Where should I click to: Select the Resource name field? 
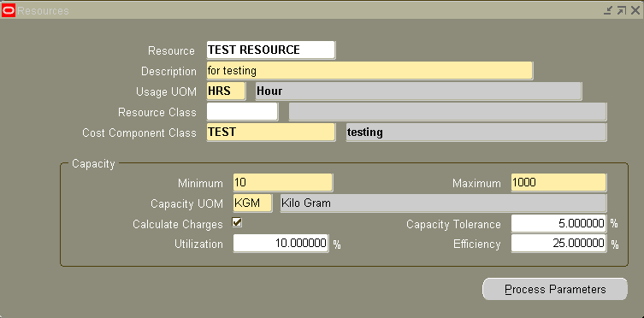point(270,50)
